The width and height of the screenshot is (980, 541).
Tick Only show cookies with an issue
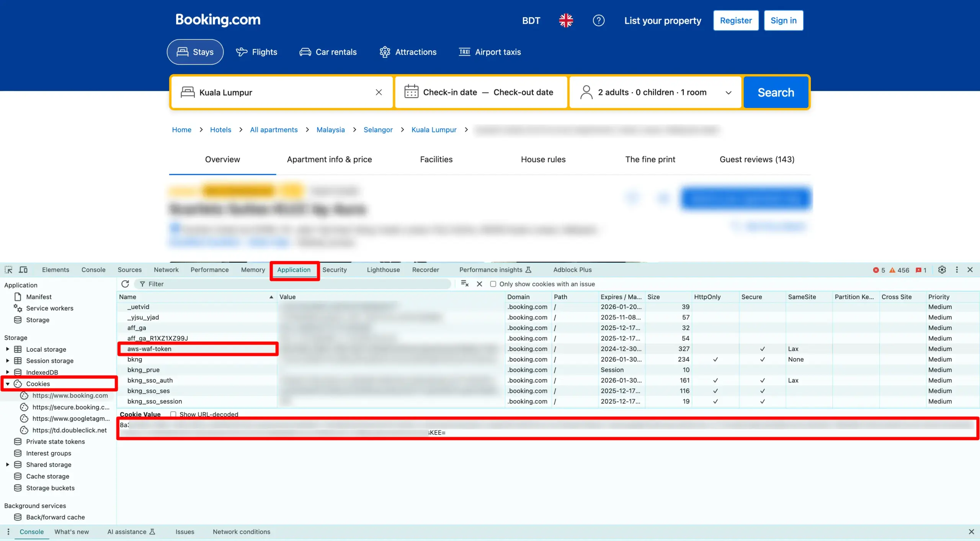[493, 284]
